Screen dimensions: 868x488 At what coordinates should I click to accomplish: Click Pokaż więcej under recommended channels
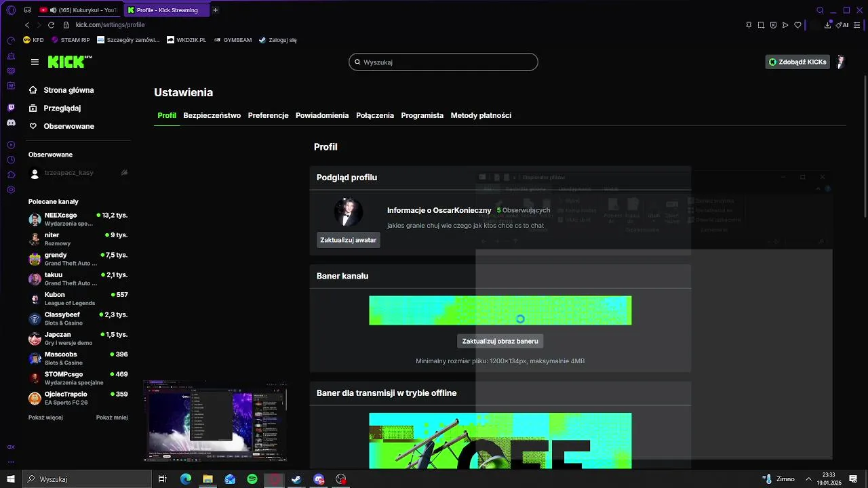click(x=45, y=418)
